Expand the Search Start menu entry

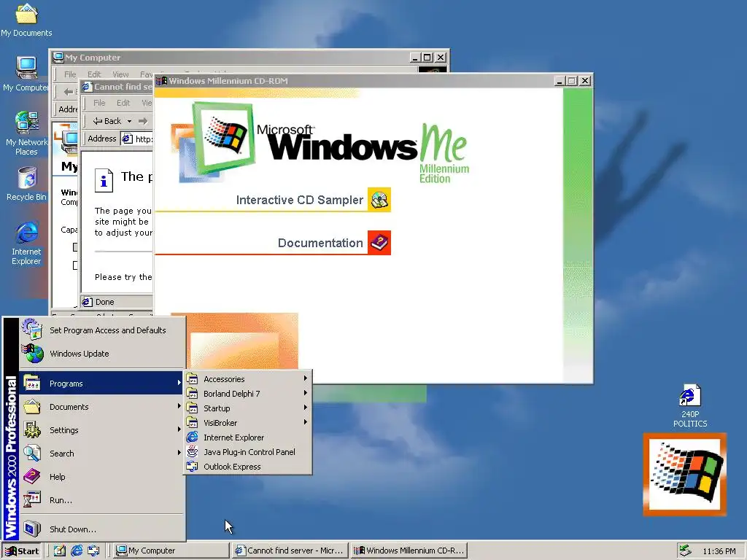pyautogui.click(x=102, y=454)
